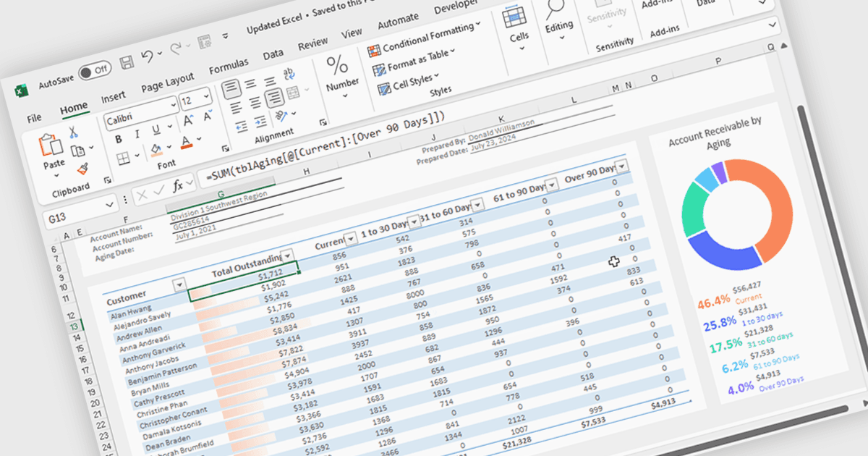Open Format as Table gallery

coord(414,62)
